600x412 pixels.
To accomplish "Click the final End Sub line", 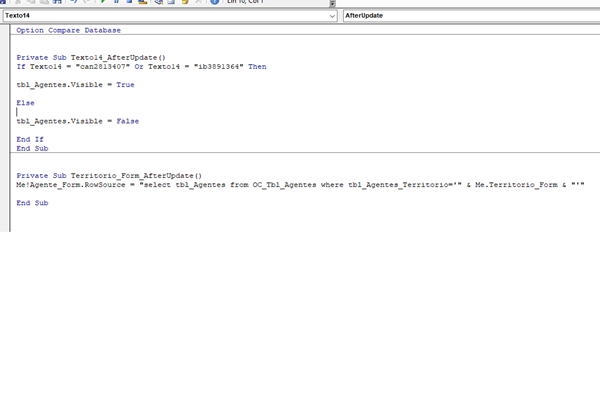I will (x=32, y=203).
